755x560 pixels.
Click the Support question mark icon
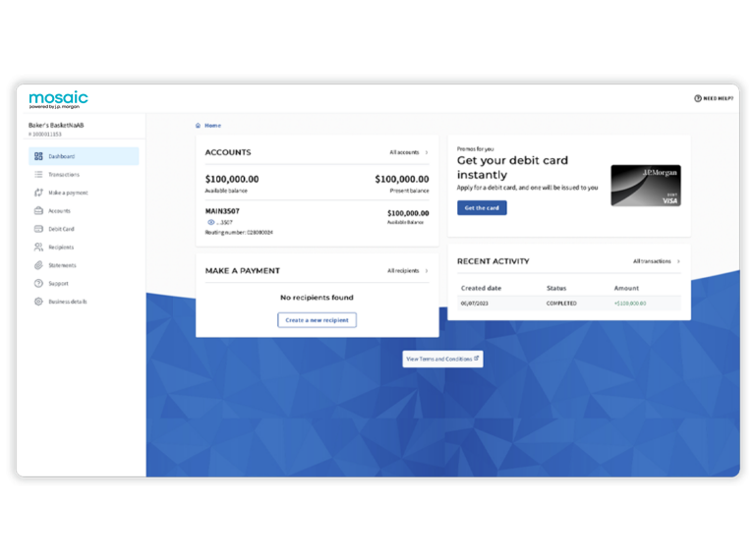coord(38,284)
